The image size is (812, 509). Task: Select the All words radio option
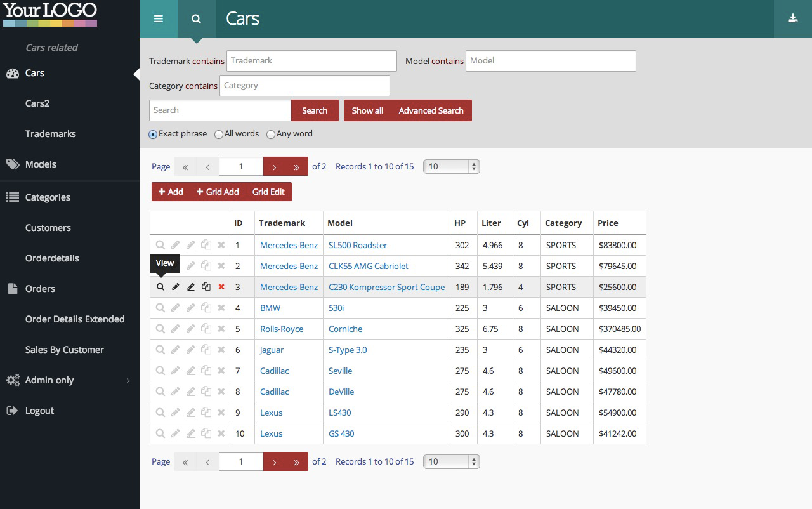tap(219, 135)
